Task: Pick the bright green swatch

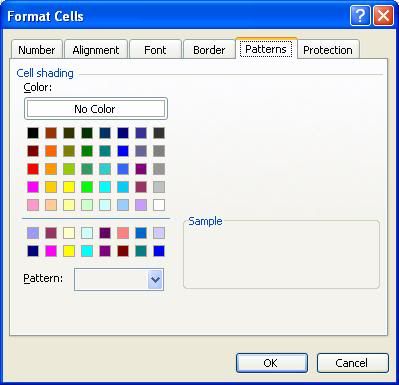Action: (87, 187)
